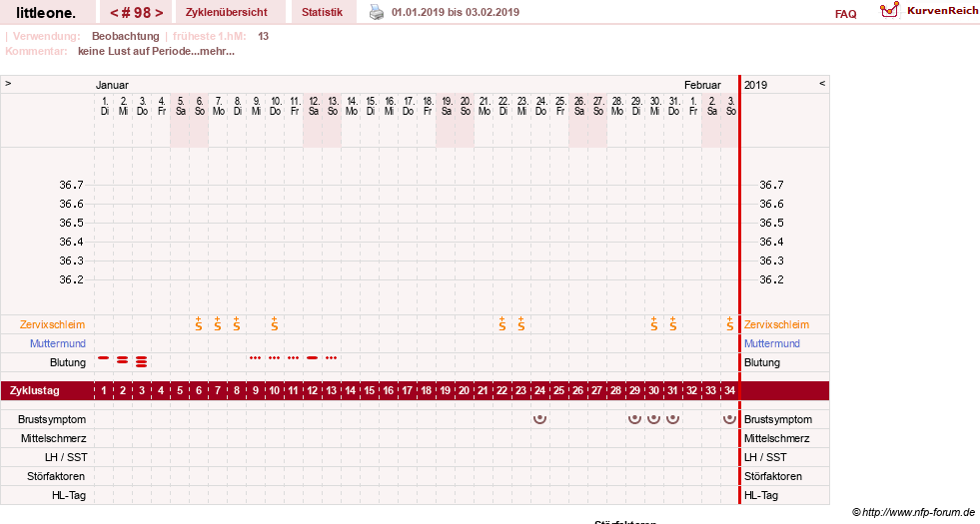980x524 pixels.
Task: Click the left Mittelschmerz row label
Action: point(53,438)
